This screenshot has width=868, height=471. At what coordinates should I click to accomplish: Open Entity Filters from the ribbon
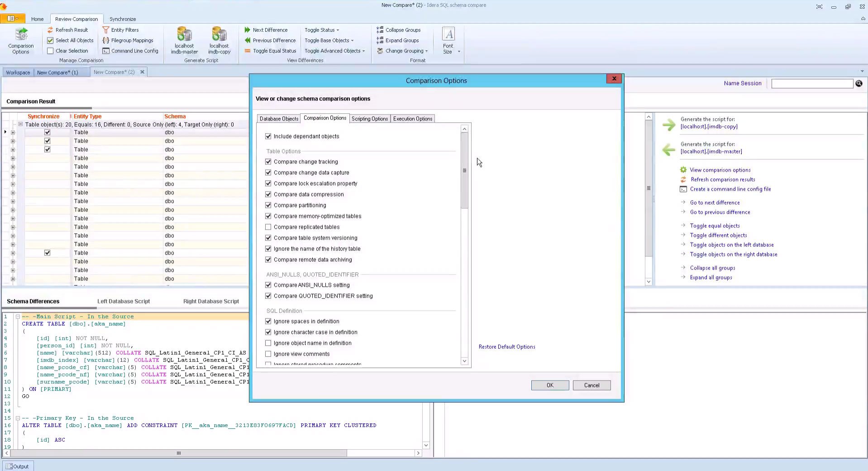coord(120,30)
